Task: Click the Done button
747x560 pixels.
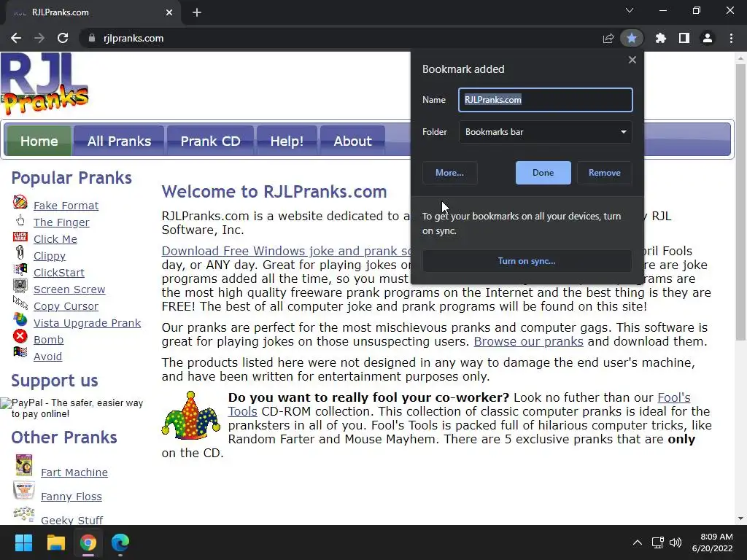Action: pyautogui.click(x=543, y=173)
